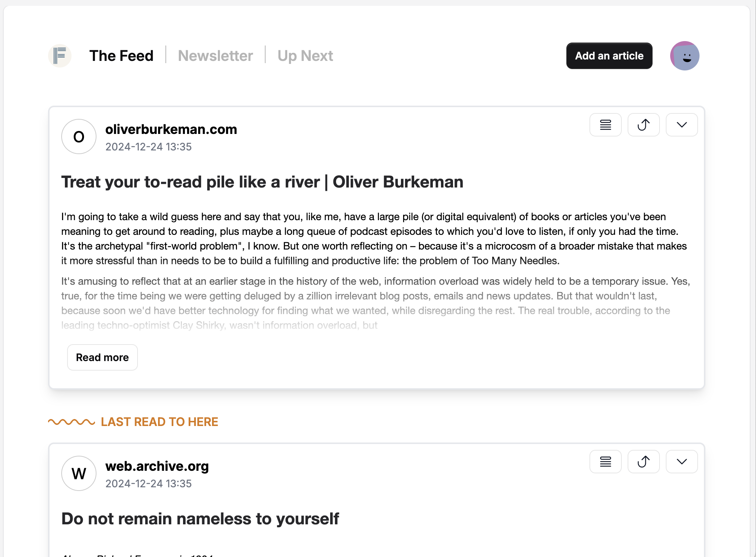The width and height of the screenshot is (756, 557).
Task: Select The Feed tab
Action: (121, 56)
